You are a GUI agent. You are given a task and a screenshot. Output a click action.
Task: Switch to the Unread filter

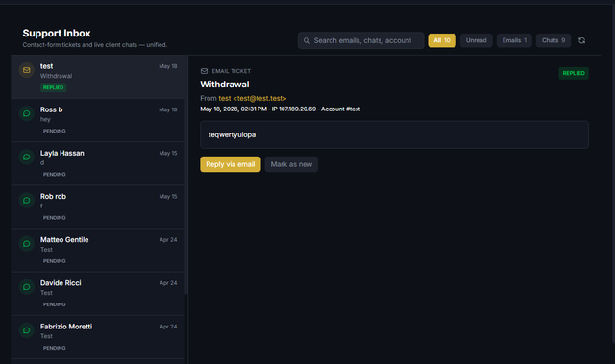(477, 40)
